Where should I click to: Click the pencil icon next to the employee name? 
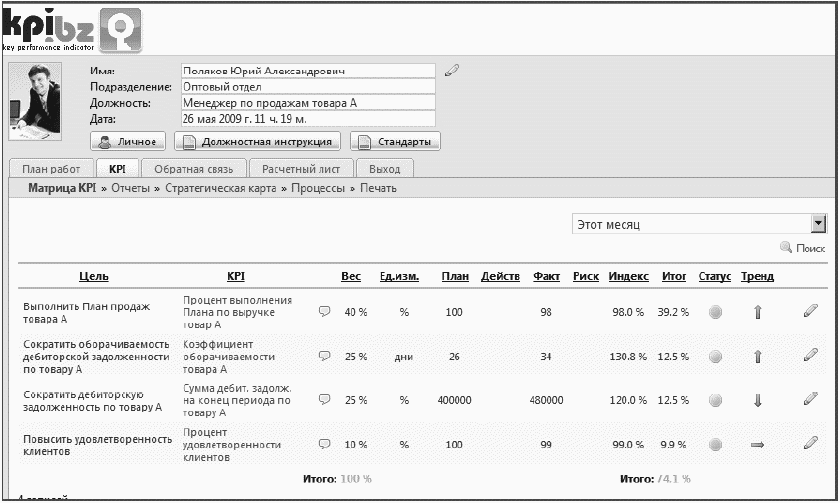452,70
